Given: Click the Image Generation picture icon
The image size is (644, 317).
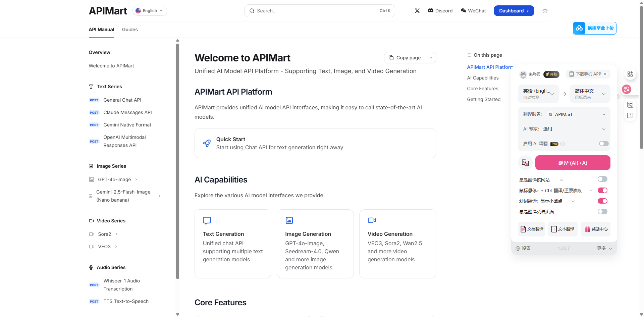Looking at the screenshot, I should tap(289, 220).
